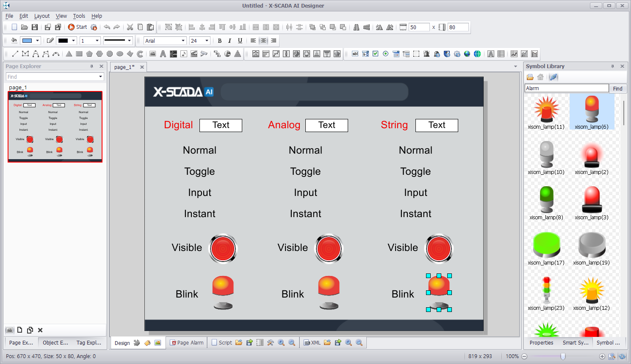Image resolution: width=631 pixels, height=364 pixels.
Task: Click the delete page X icon in Page Explorer
Action: tap(40, 330)
